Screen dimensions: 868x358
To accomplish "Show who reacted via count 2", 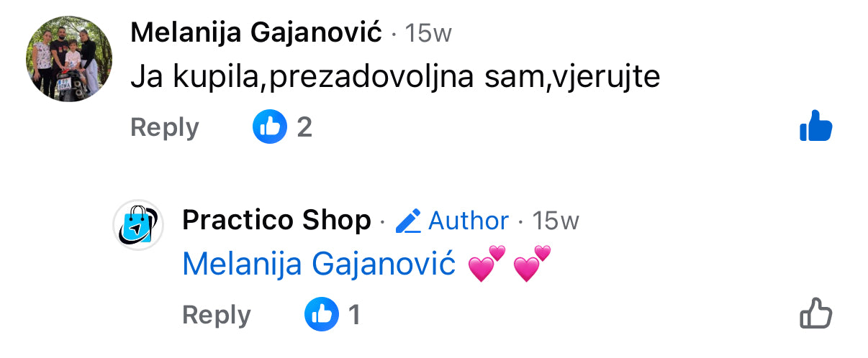I will 304,127.
